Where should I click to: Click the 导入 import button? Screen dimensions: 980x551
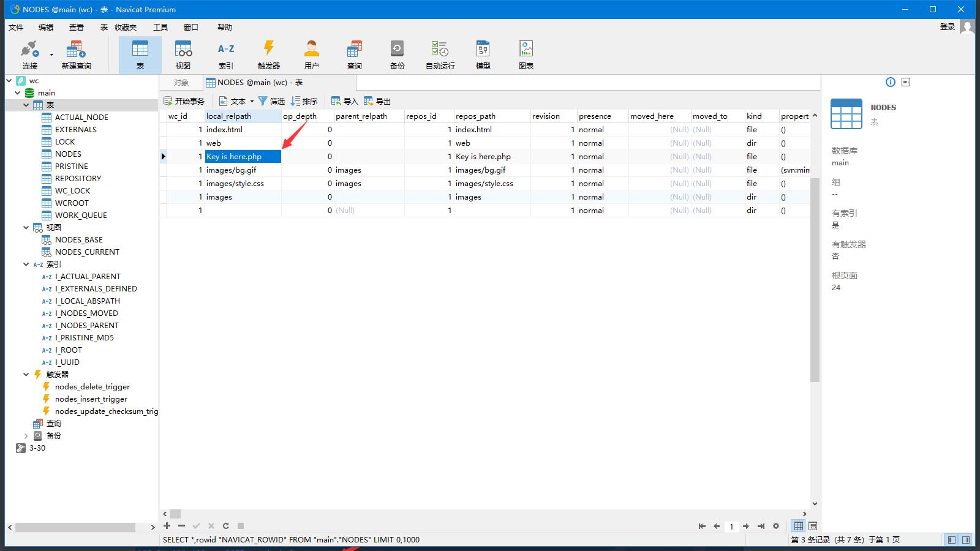(x=344, y=101)
